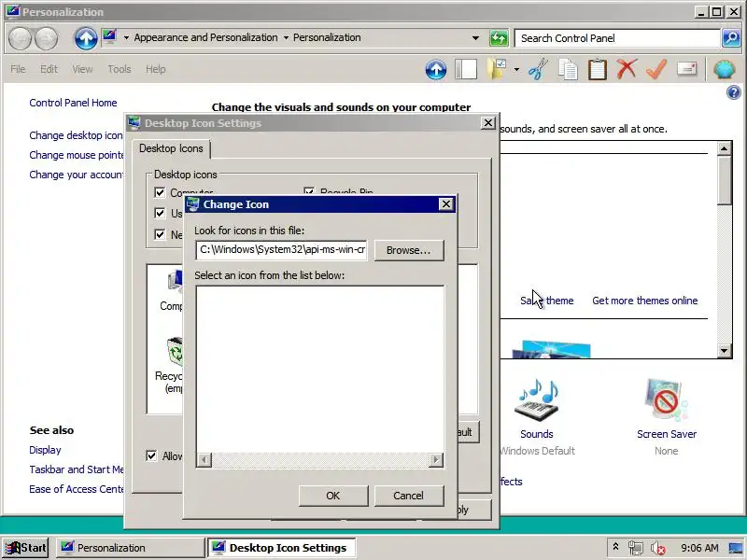The width and height of the screenshot is (747, 560).
Task: Open the Tools menu
Action: (120, 69)
